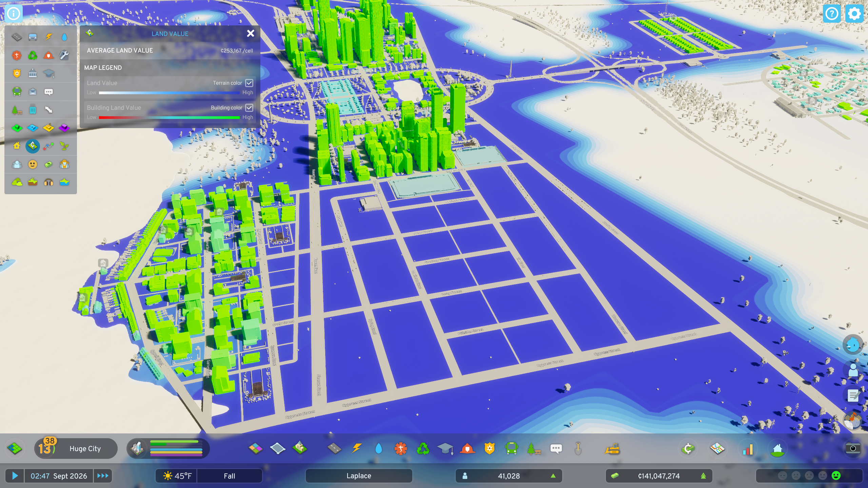Open the Workplaces worker info view

[64, 164]
